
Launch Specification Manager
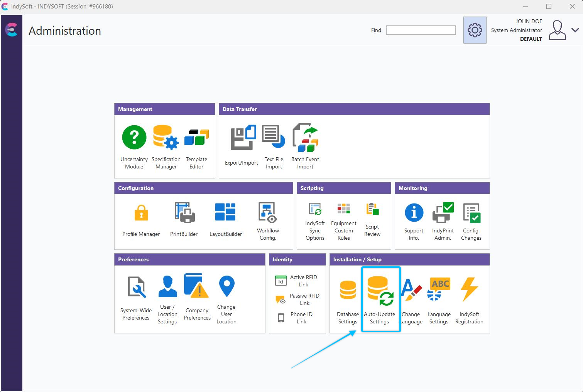coord(166,138)
